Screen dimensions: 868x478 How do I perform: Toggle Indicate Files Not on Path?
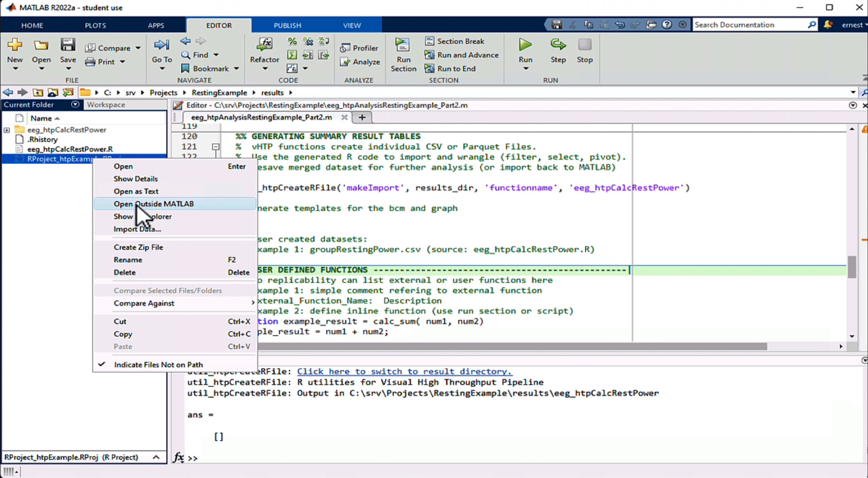(x=158, y=365)
